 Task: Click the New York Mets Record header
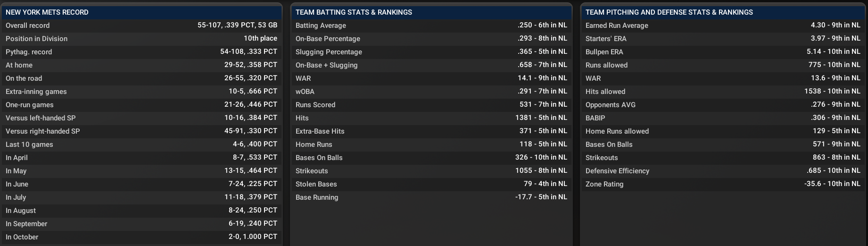(141, 12)
